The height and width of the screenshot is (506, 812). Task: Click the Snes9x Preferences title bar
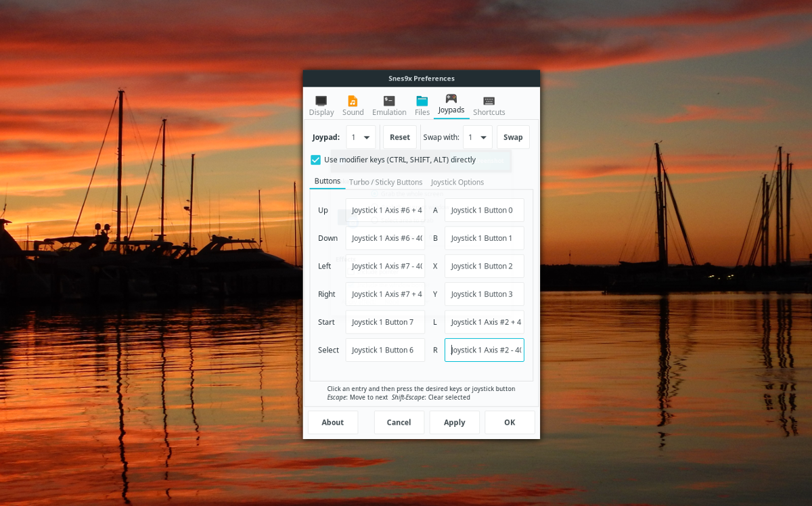pyautogui.click(x=422, y=78)
